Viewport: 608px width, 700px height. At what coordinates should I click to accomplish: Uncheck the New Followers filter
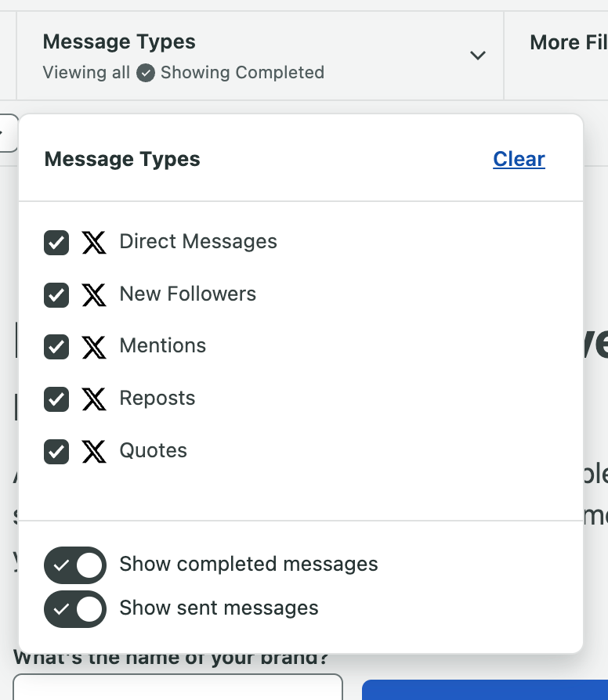[x=56, y=295]
